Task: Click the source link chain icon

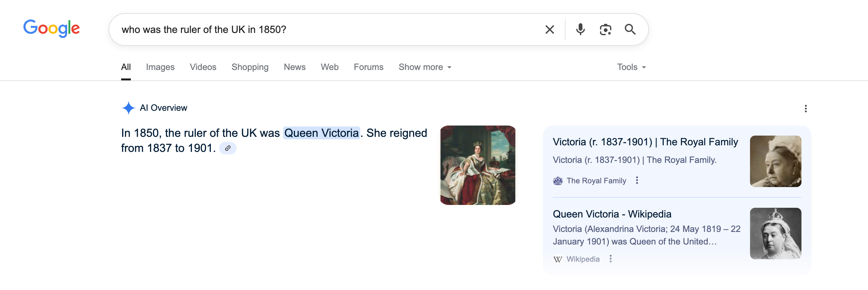Action: point(228,148)
